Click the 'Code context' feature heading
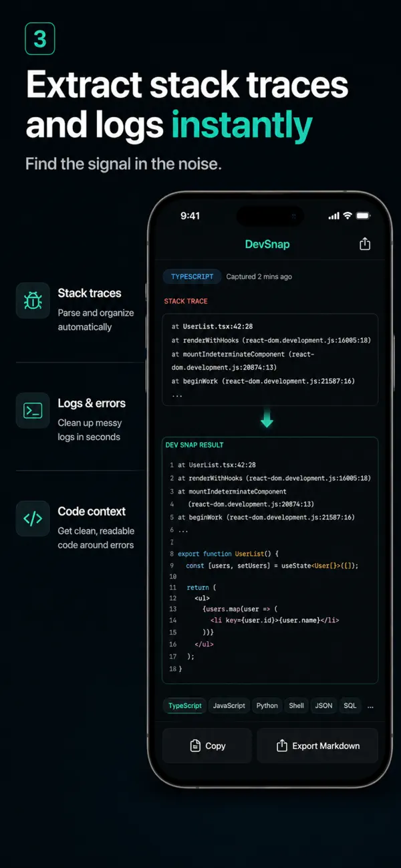 click(92, 511)
